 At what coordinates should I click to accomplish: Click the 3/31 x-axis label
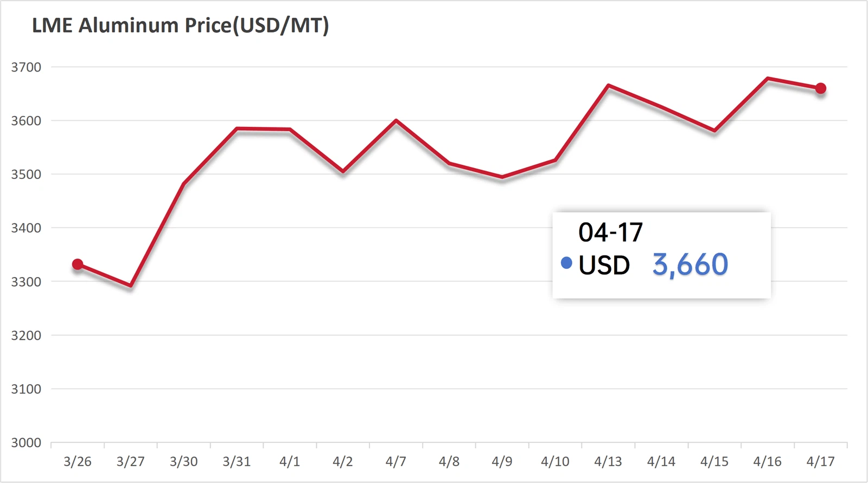[237, 462]
